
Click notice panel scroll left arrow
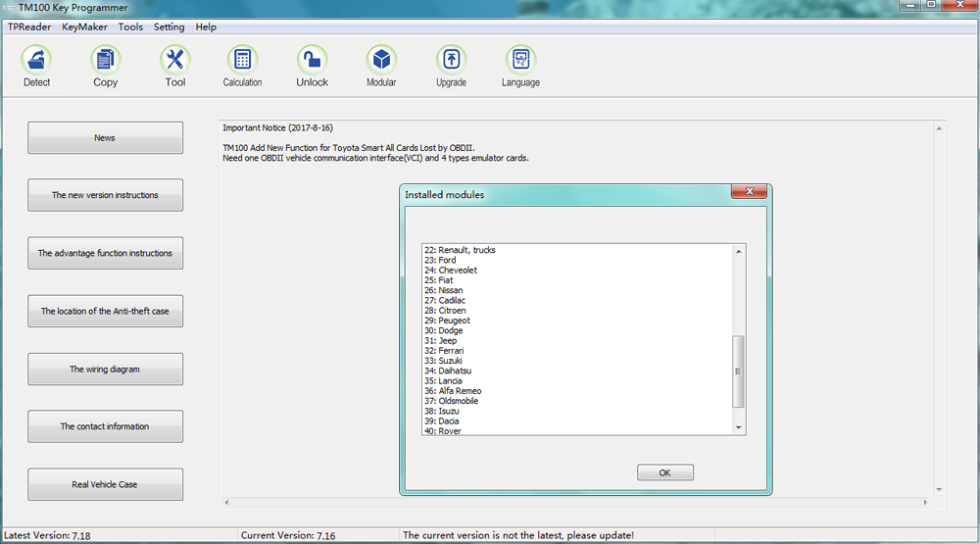226,502
